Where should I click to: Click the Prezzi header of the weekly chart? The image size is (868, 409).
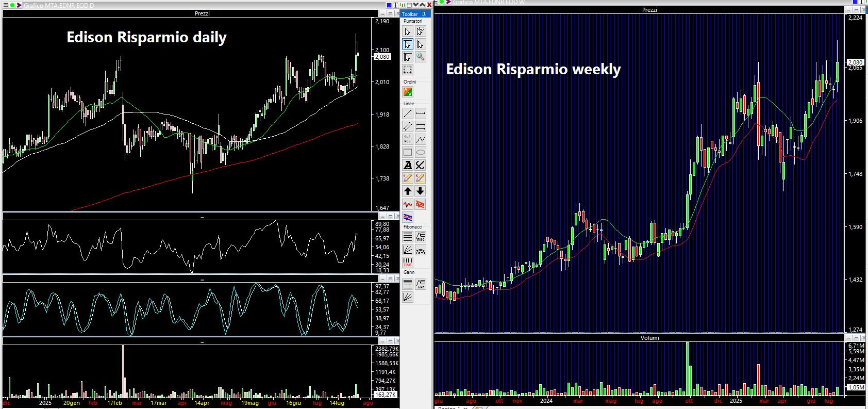click(649, 10)
